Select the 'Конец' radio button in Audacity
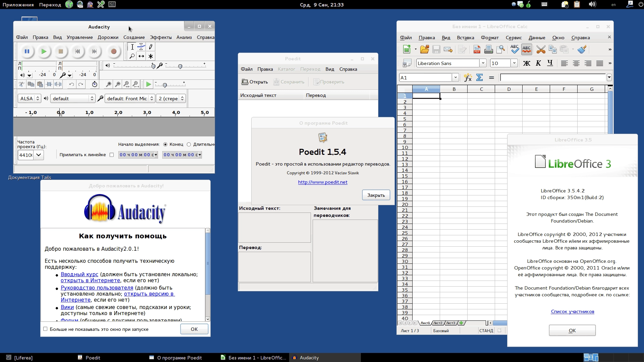This screenshot has width=644, height=362. tap(165, 144)
